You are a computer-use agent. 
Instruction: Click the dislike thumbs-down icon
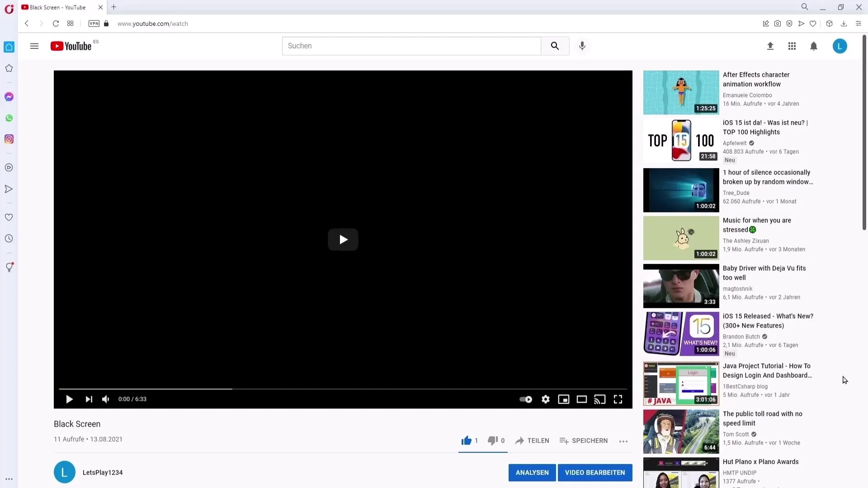pos(492,441)
